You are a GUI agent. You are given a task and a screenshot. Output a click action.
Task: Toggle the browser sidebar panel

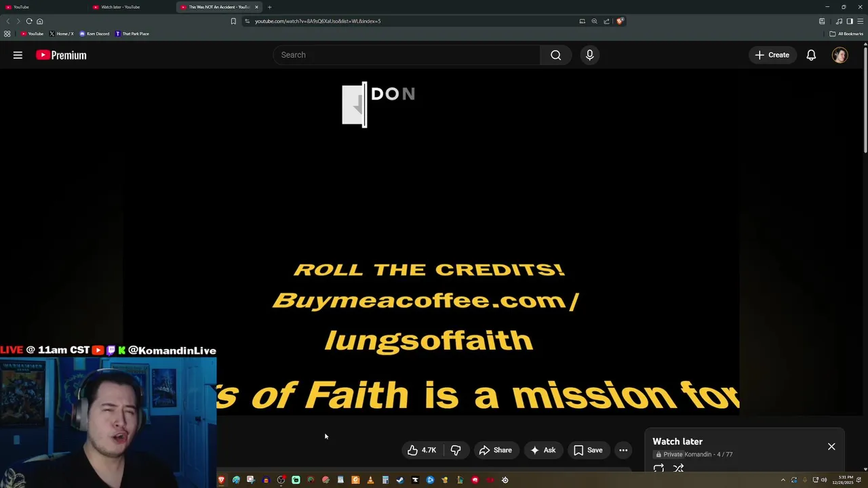849,21
